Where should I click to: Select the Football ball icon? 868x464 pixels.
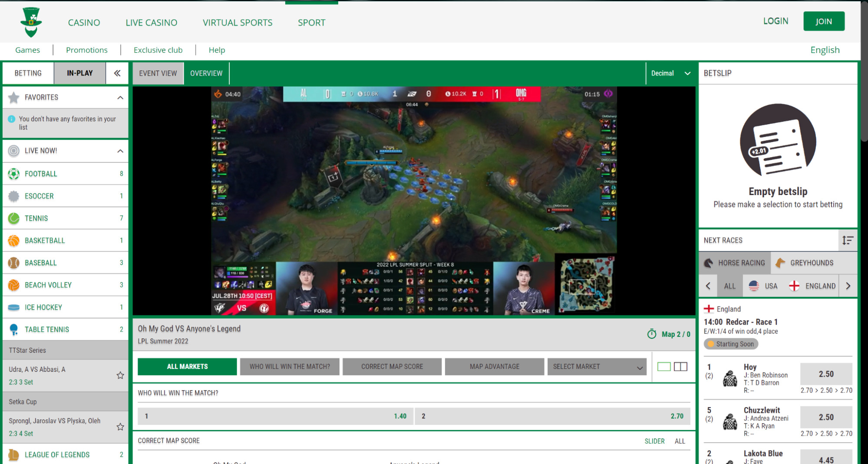(14, 174)
